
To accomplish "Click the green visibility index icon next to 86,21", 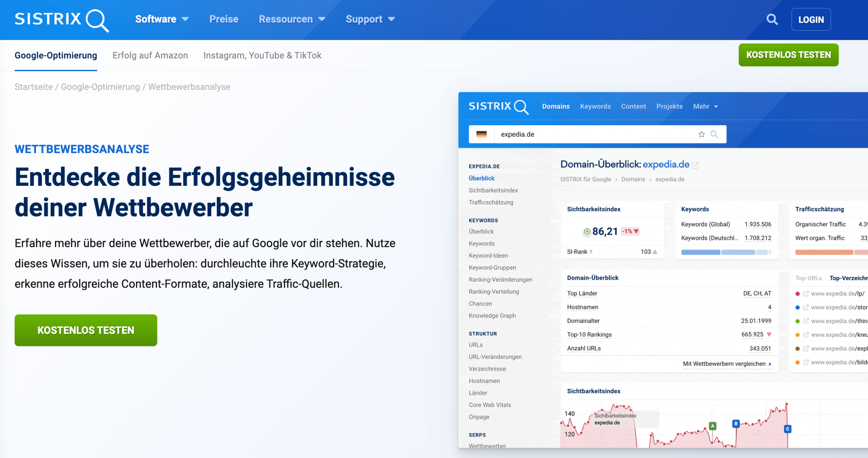I will tap(587, 232).
